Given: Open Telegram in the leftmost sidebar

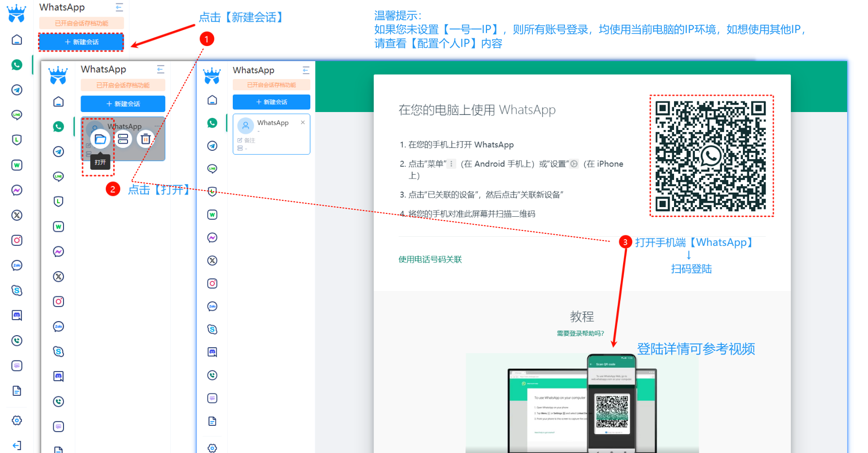Looking at the screenshot, I should pos(17,90).
